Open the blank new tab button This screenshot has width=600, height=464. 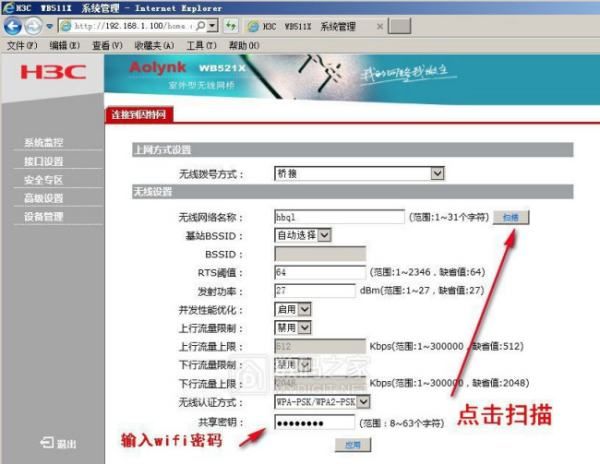398,25
